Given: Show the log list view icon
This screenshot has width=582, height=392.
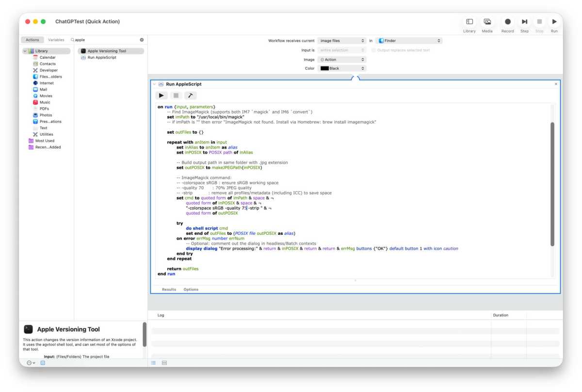Looking at the screenshot, I should click(153, 362).
